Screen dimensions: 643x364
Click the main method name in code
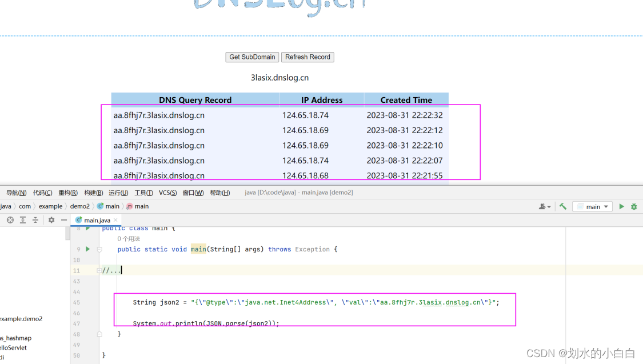point(198,249)
